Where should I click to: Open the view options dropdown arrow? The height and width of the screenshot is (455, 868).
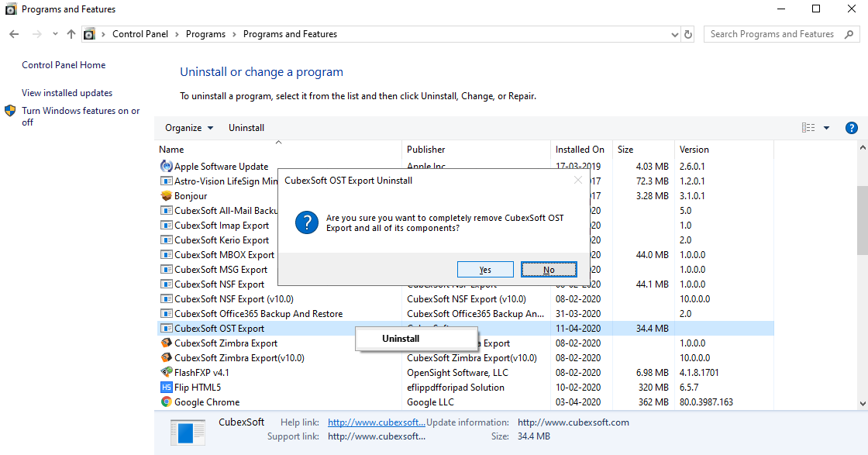(826, 128)
